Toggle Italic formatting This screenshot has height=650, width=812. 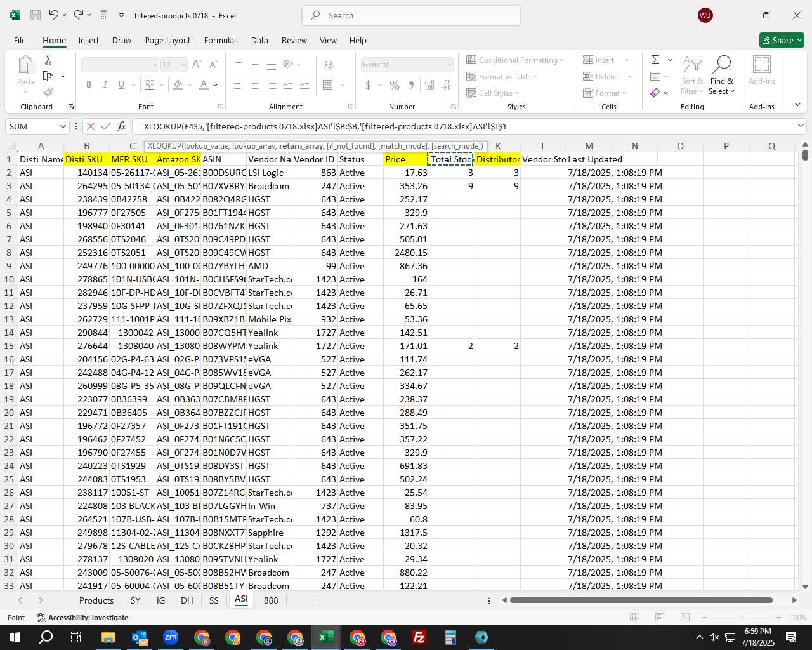click(x=105, y=84)
